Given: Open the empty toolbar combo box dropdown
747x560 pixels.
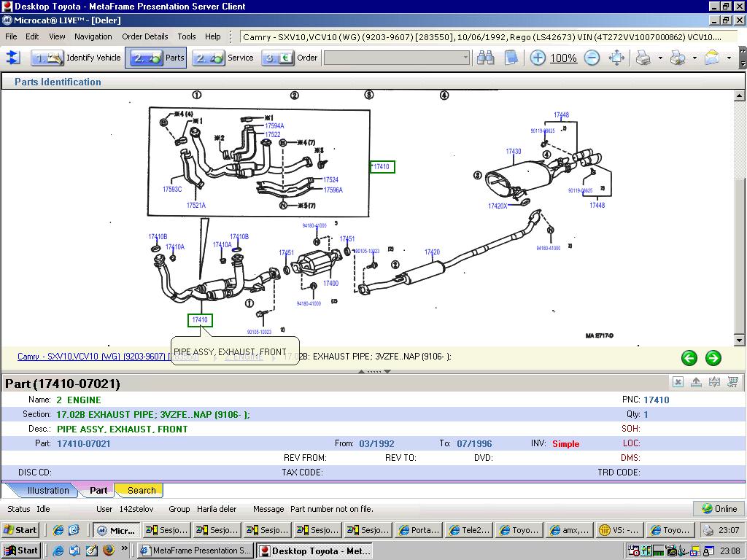Looking at the screenshot, I should click(465, 58).
